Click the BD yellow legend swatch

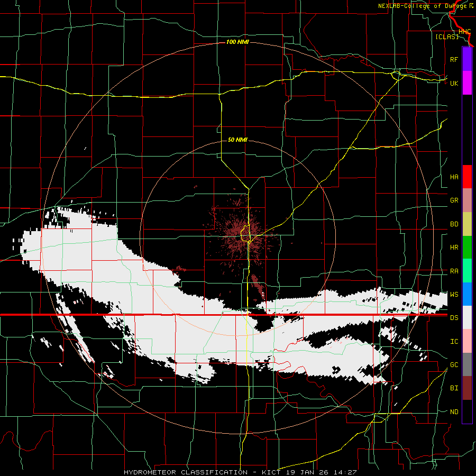pos(467,224)
